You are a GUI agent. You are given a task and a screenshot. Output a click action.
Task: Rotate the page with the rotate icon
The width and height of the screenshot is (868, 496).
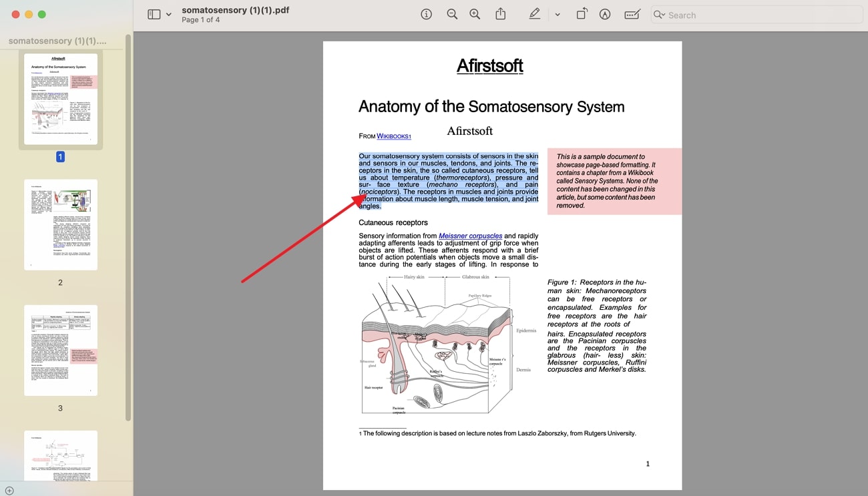pyautogui.click(x=582, y=15)
